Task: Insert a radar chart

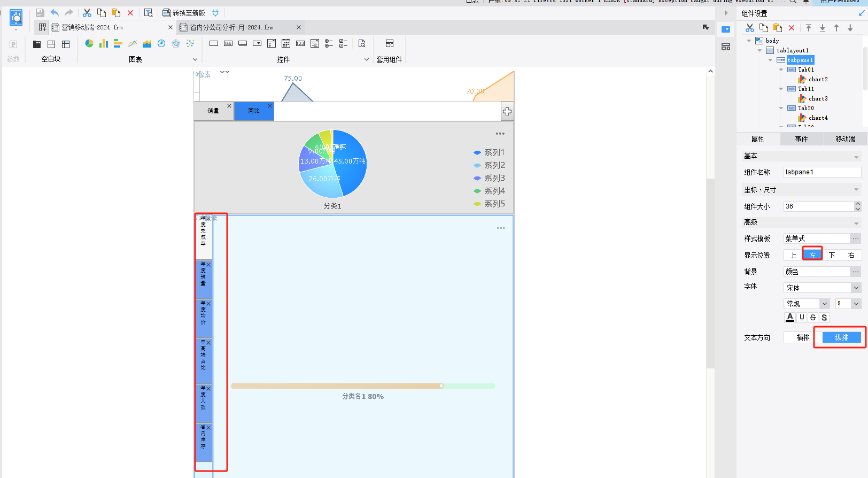Action: [x=176, y=43]
